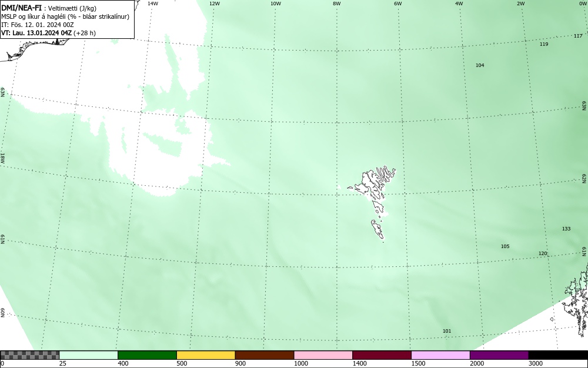The width and height of the screenshot is (588, 368).
Task: Select the yellow 500–900 legend swatch
Action: (x=206, y=355)
